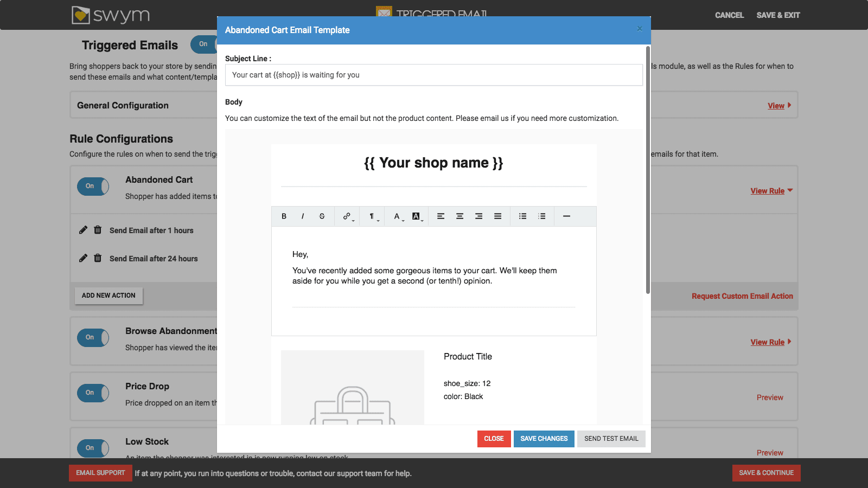Turn off the Price Drop rule
868x488 pixels.
point(93,393)
